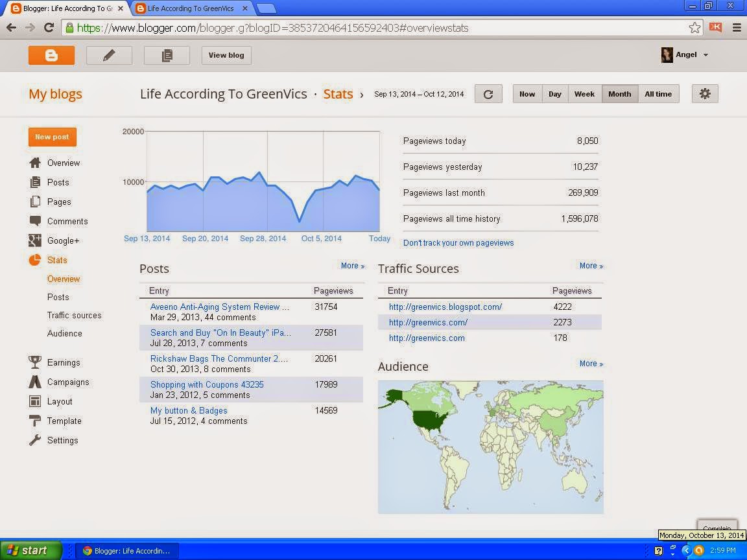The height and width of the screenshot is (560, 747).
Task: Open Stats Overview sub-item
Action: (64, 279)
